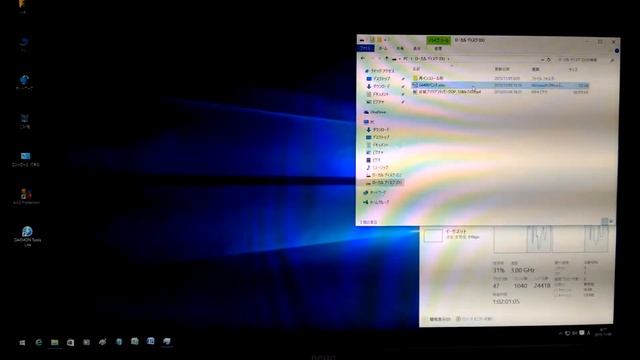Open デスクトップ under the PC node

coord(378,137)
